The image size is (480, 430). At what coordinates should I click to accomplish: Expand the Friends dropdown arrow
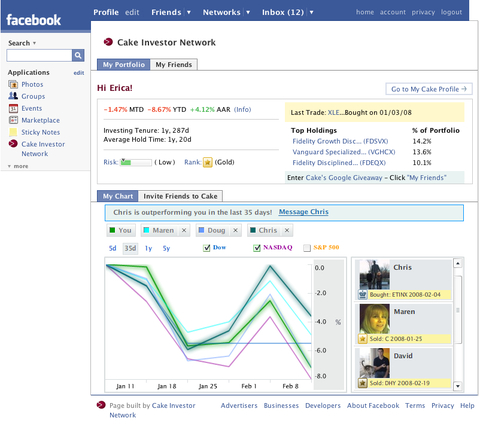point(189,12)
